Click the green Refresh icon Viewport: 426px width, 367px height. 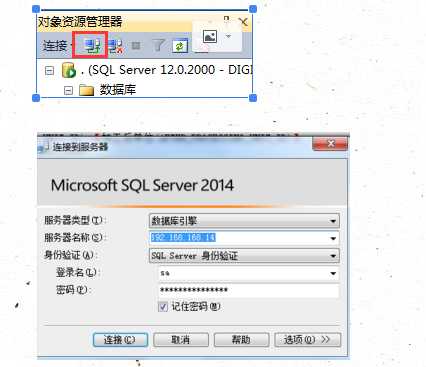click(x=180, y=46)
